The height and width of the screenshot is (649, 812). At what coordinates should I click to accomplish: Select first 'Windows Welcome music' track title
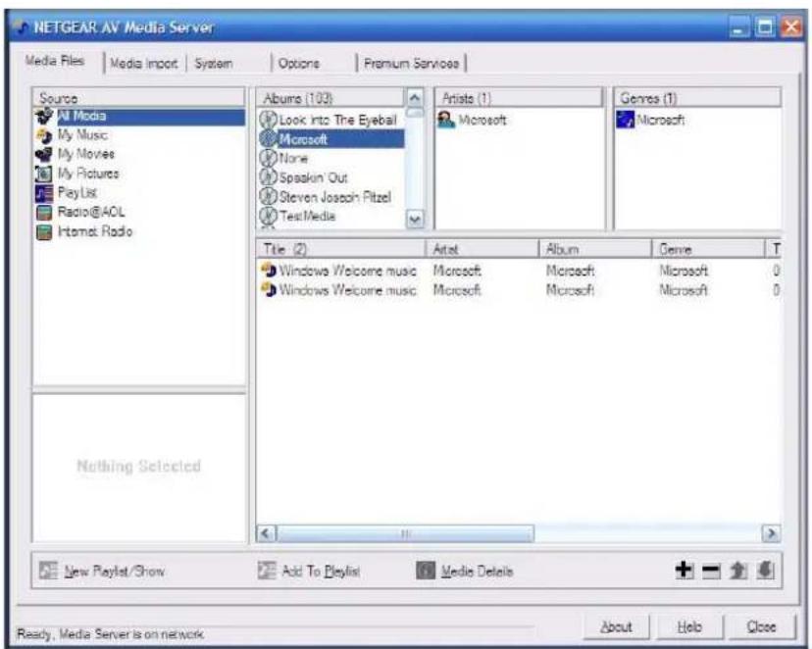coord(347,271)
